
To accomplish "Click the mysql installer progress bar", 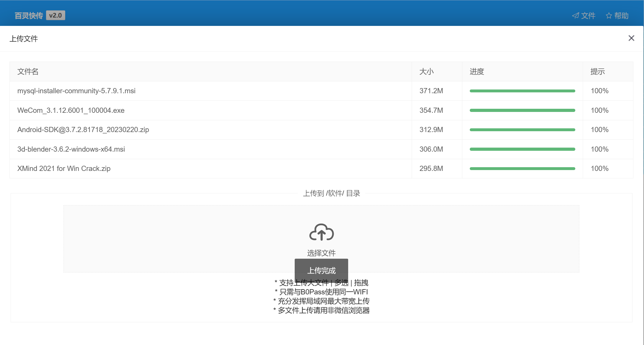I will pos(522,91).
